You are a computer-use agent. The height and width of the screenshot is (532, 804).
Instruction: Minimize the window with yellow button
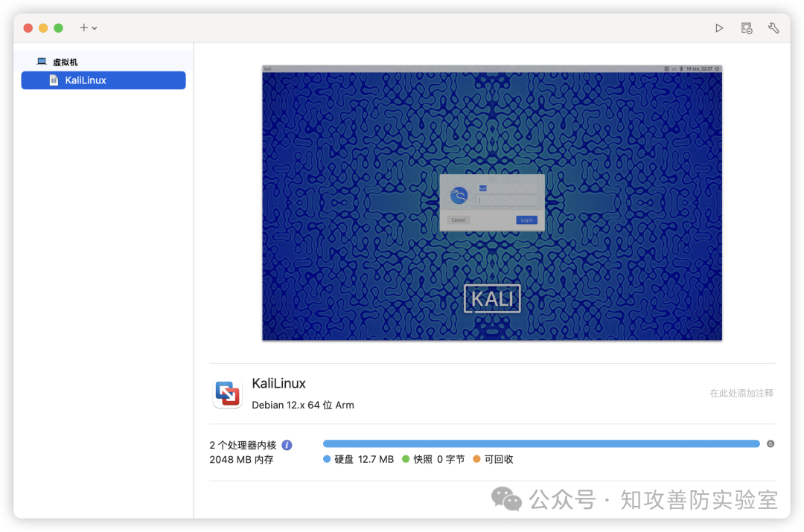pos(44,28)
